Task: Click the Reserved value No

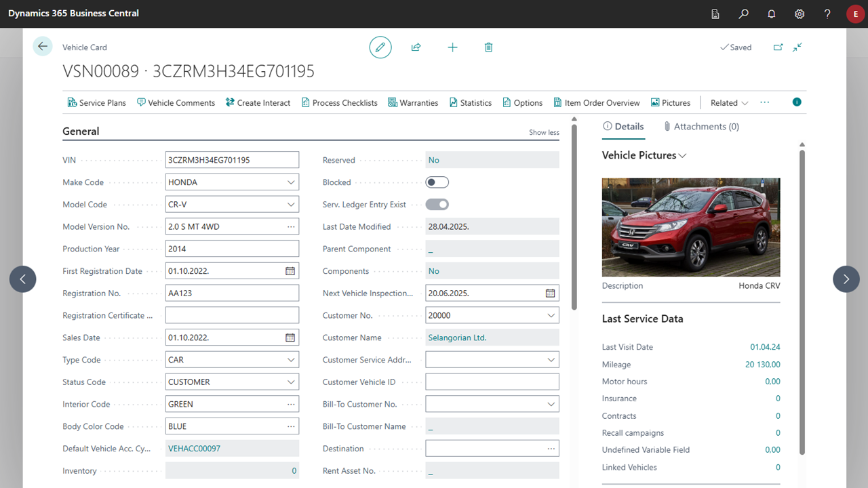Action: (x=434, y=160)
